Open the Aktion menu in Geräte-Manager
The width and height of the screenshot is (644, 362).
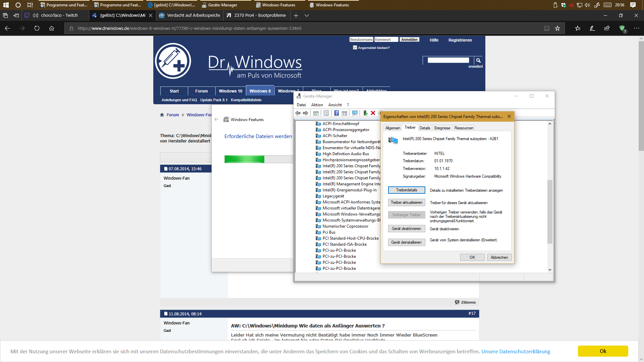(x=317, y=105)
